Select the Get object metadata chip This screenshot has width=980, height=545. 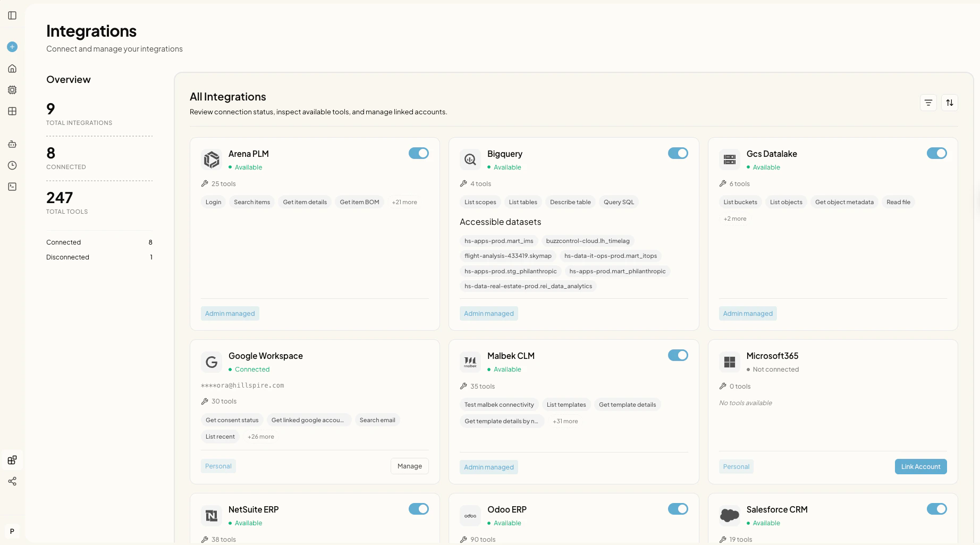pyautogui.click(x=844, y=202)
